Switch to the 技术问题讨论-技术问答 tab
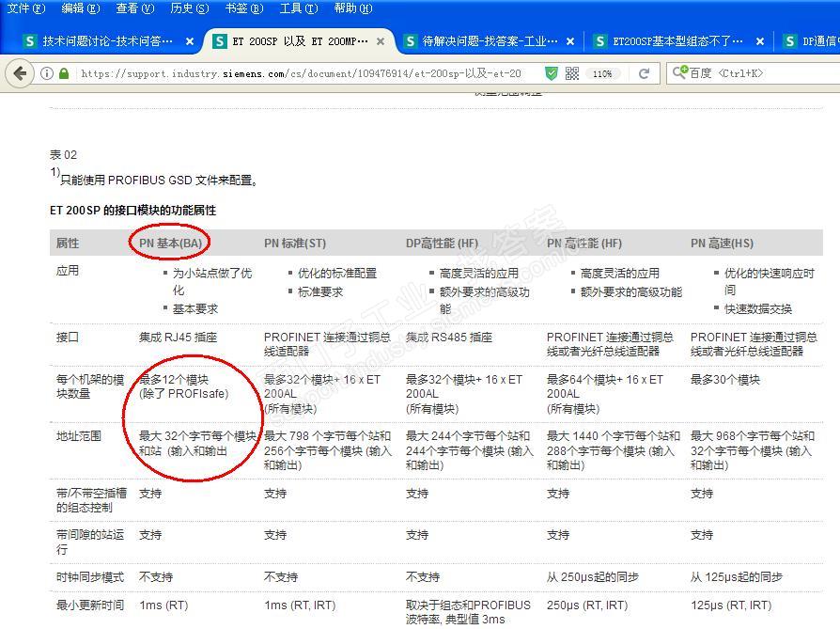The width and height of the screenshot is (840, 629). 107,41
